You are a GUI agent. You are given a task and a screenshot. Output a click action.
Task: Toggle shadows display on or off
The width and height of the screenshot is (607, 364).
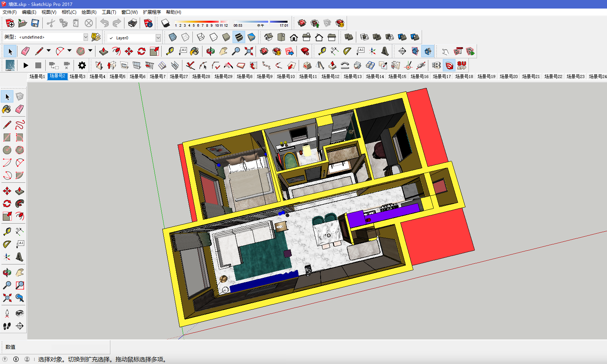[x=166, y=23]
